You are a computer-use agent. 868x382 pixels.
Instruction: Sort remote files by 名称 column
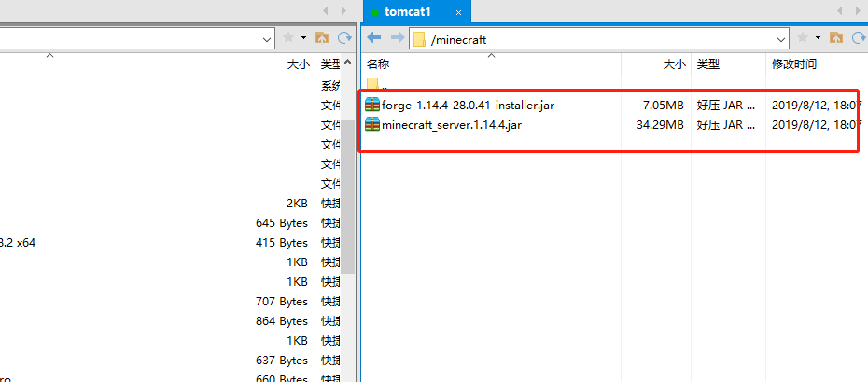tap(378, 64)
